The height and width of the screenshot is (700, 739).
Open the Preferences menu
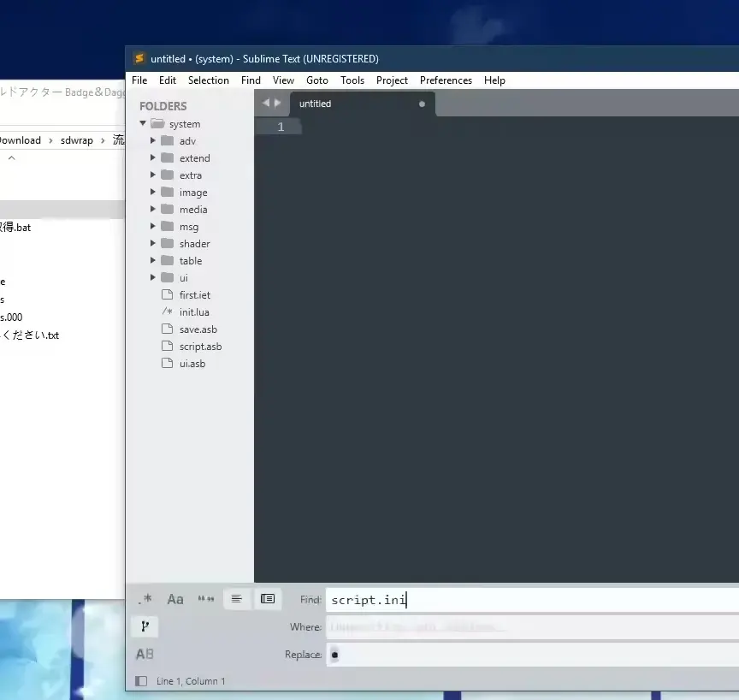446,80
